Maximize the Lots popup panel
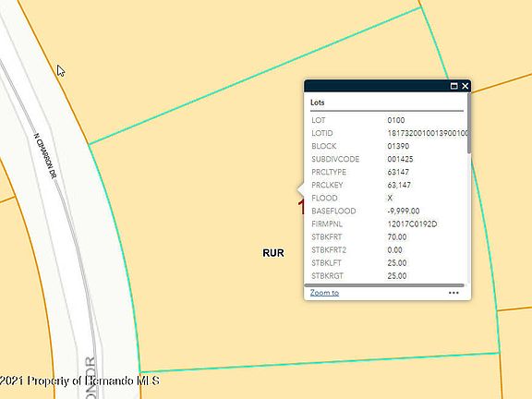The width and height of the screenshot is (532, 399). (x=454, y=86)
